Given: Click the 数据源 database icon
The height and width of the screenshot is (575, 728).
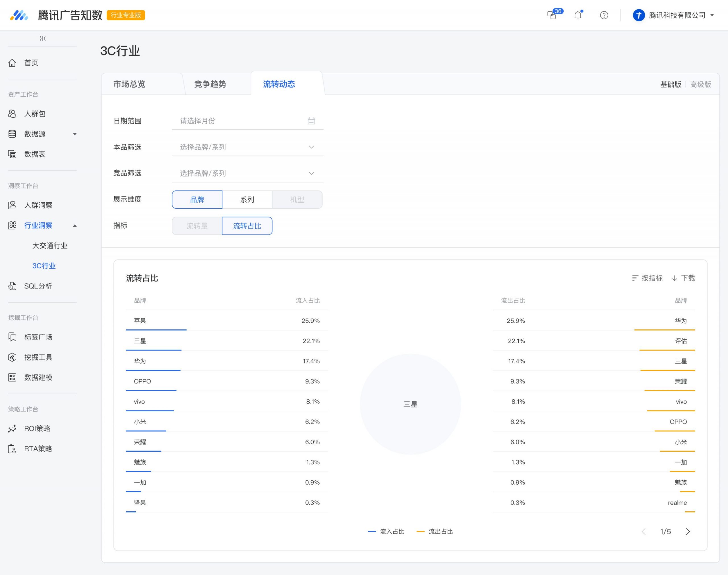Looking at the screenshot, I should [12, 134].
